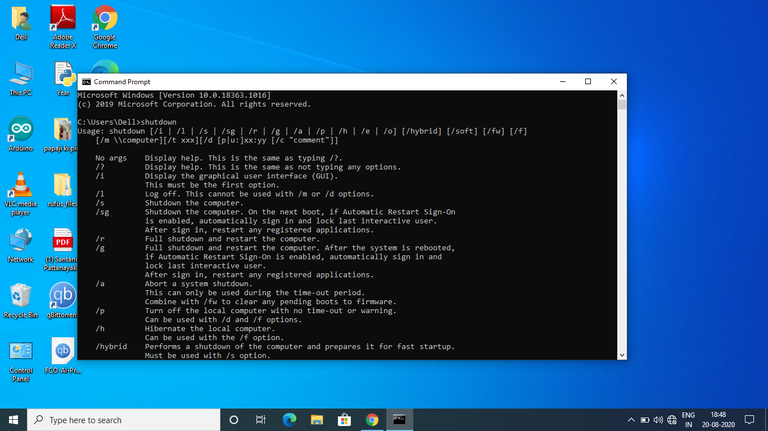The width and height of the screenshot is (768, 431).
Task: Open the Windows Start menu
Action: 13,420
